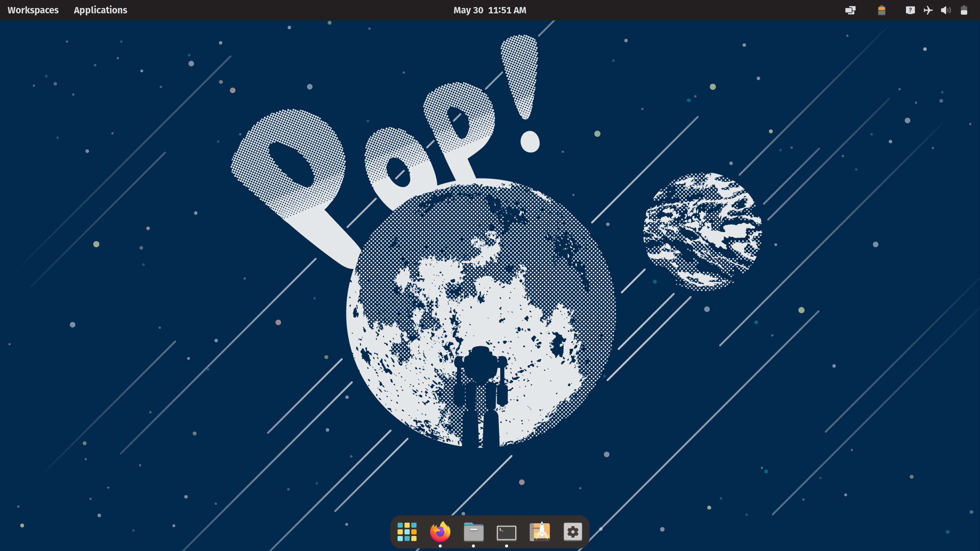980x551 pixels.
Task: Open the Files folder icon in dock
Action: click(473, 532)
